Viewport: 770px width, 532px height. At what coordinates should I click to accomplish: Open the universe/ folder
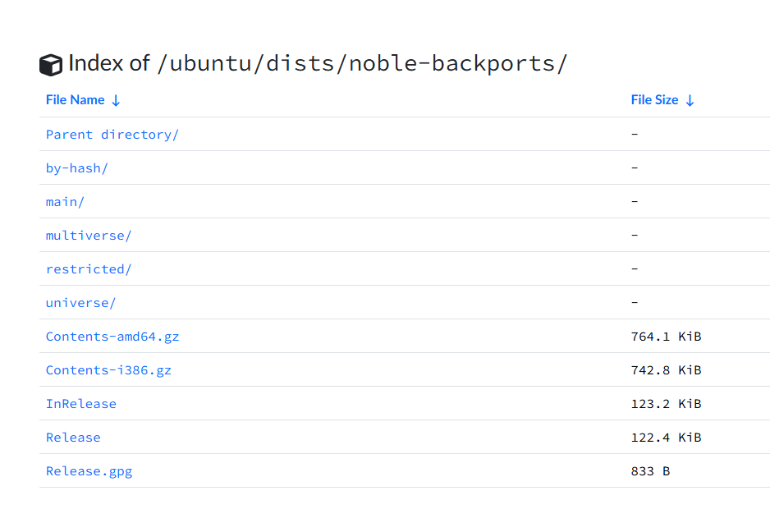tap(80, 303)
